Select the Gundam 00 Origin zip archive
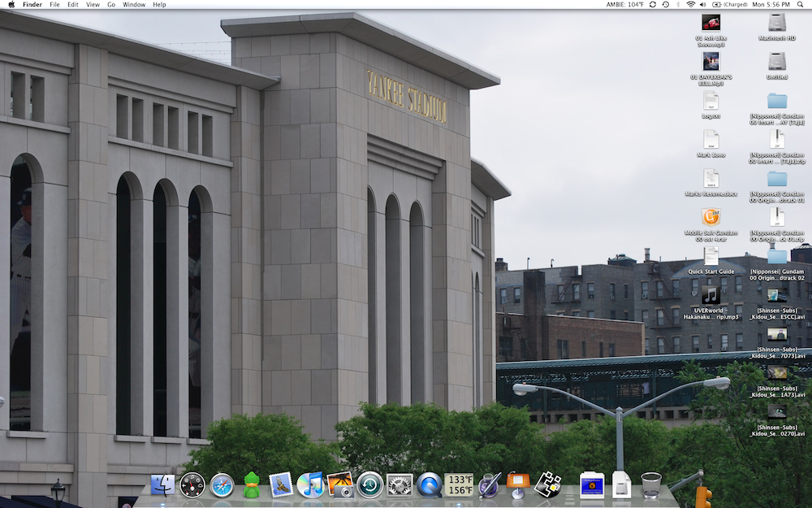Viewport: 812px width, 508px height. tap(777, 217)
